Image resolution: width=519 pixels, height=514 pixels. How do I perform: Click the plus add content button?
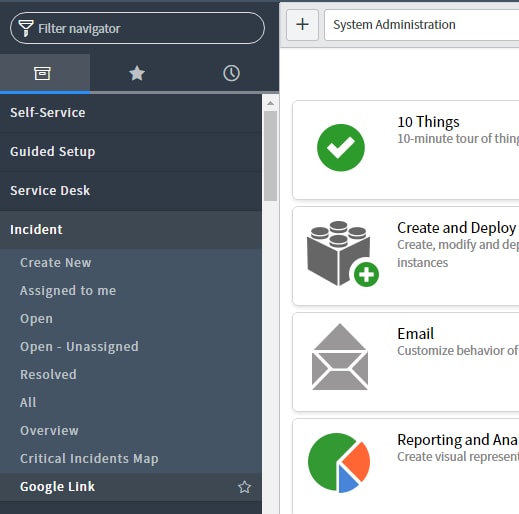coord(302,25)
